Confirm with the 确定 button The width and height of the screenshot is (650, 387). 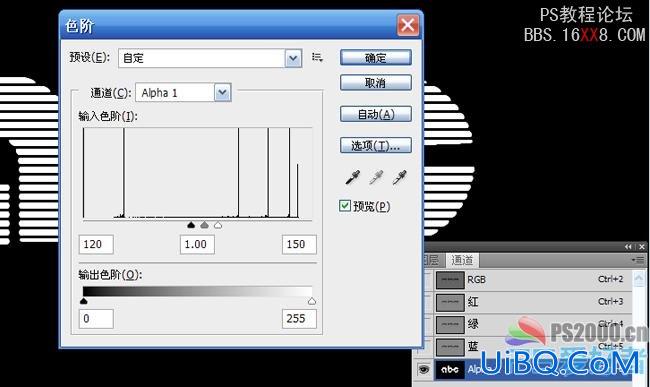click(376, 58)
